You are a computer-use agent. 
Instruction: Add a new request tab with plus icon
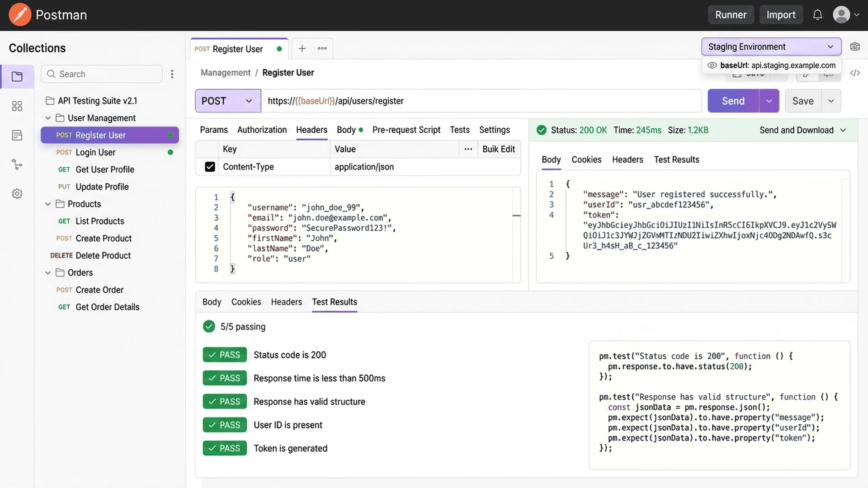[302, 48]
